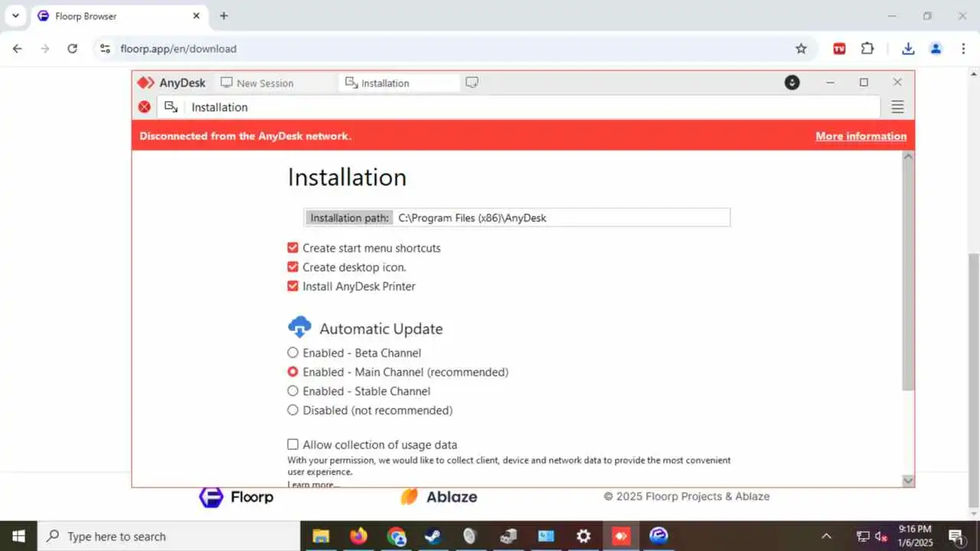
Task: Click the Learn more link
Action: pos(312,484)
